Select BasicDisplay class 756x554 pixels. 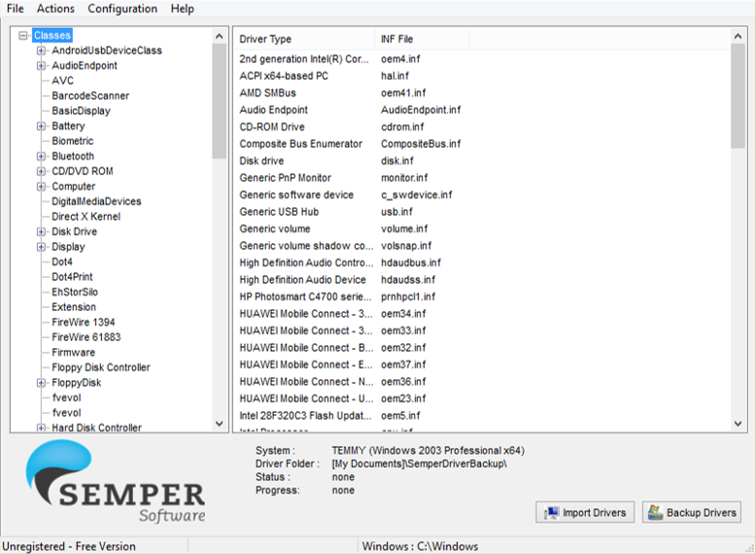click(x=81, y=111)
